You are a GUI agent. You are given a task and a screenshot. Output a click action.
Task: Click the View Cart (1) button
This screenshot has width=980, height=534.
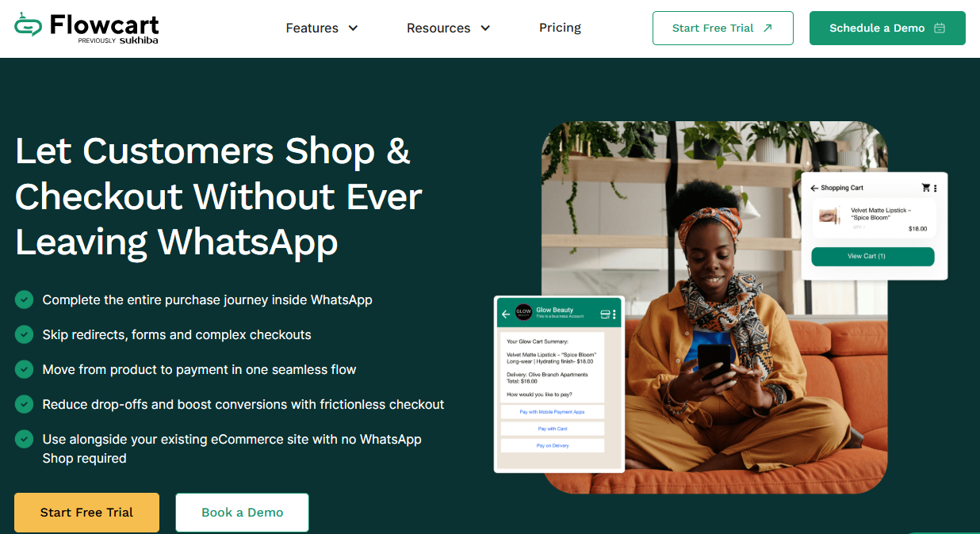872,257
